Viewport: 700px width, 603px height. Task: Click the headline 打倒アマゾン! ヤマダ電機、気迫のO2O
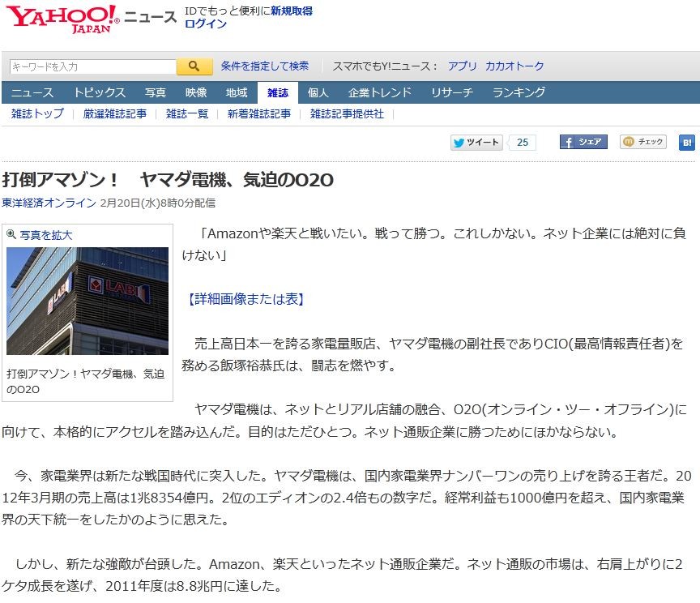pyautogui.click(x=168, y=180)
